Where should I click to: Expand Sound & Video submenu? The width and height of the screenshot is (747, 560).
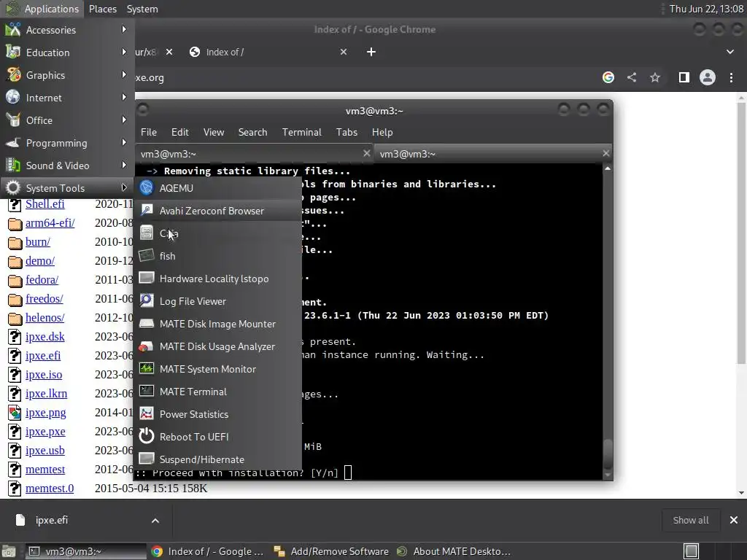click(x=67, y=166)
